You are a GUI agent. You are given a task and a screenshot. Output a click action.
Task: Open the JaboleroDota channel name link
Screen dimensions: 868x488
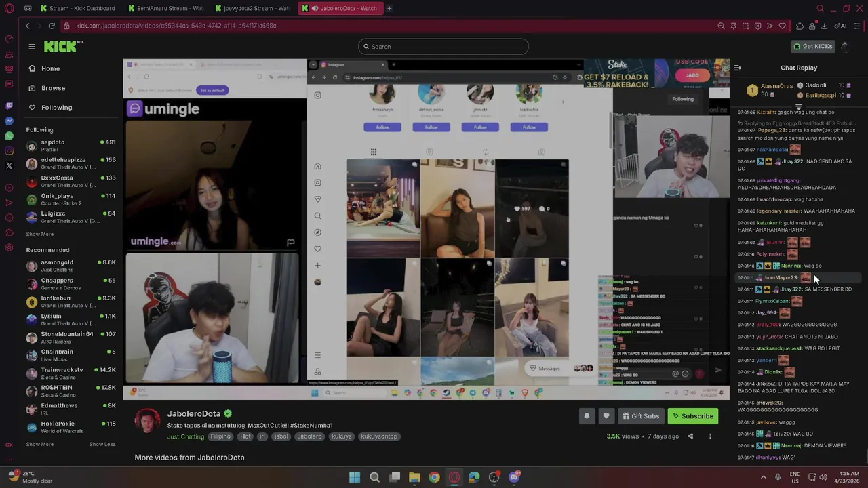click(x=194, y=413)
